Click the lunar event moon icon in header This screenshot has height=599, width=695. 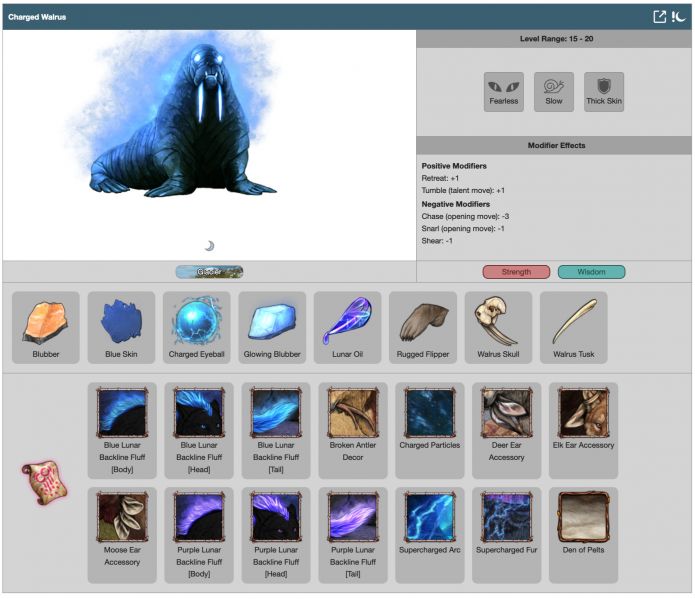pyautogui.click(x=679, y=16)
